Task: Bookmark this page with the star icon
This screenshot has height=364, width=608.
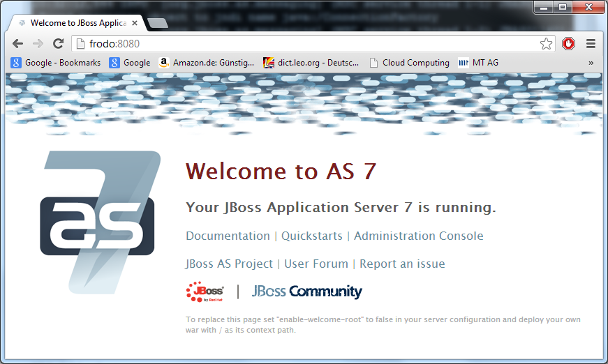Action: point(546,44)
